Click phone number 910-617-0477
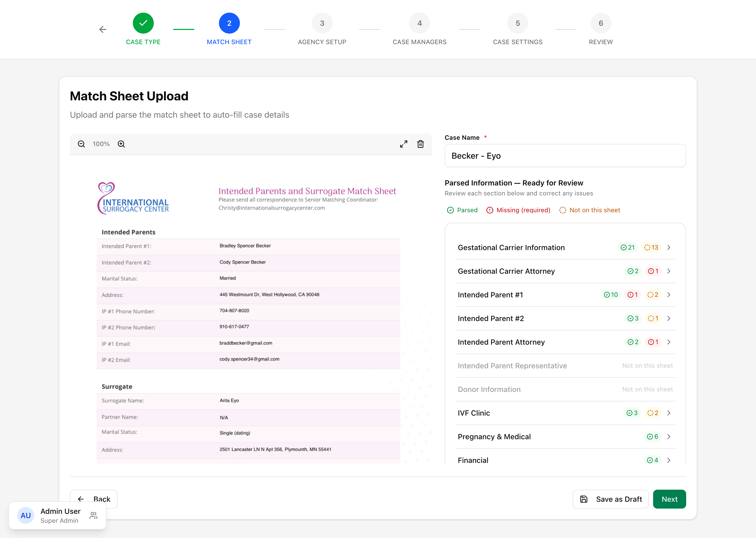 (x=234, y=327)
